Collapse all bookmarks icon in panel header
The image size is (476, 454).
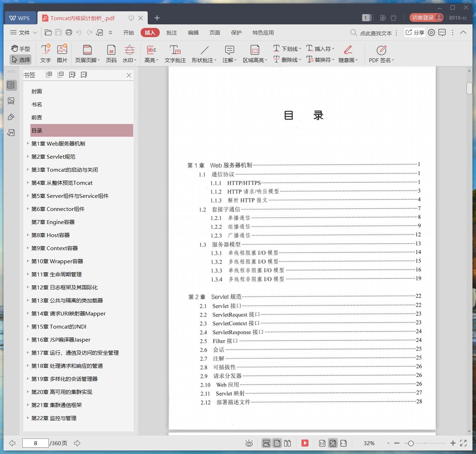pyautogui.click(x=61, y=75)
